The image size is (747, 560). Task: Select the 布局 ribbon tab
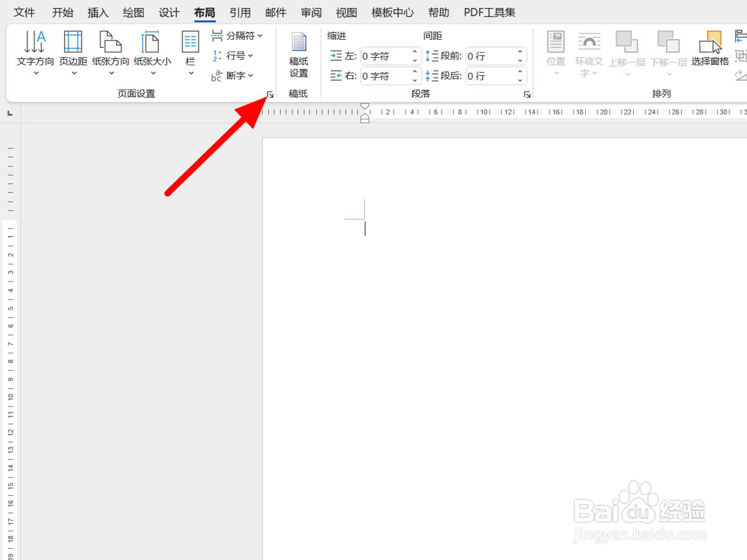coord(204,12)
